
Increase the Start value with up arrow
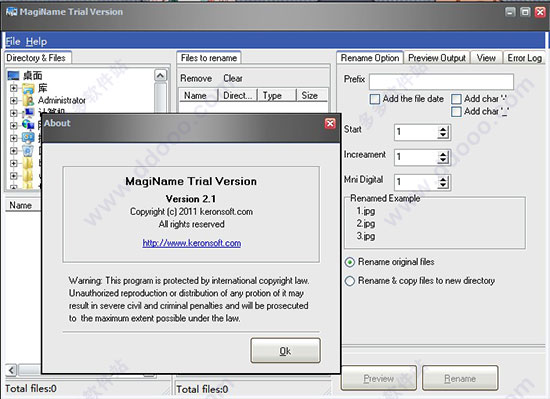tap(443, 129)
